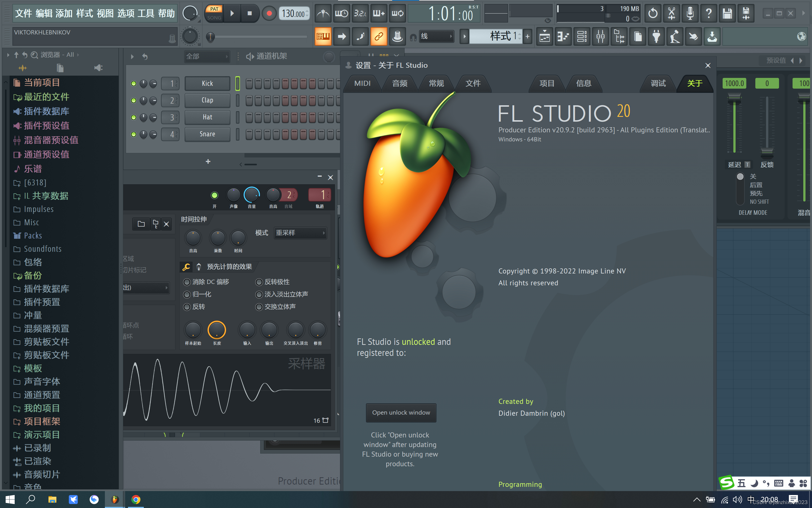Mute the Clap channel green light

click(134, 100)
